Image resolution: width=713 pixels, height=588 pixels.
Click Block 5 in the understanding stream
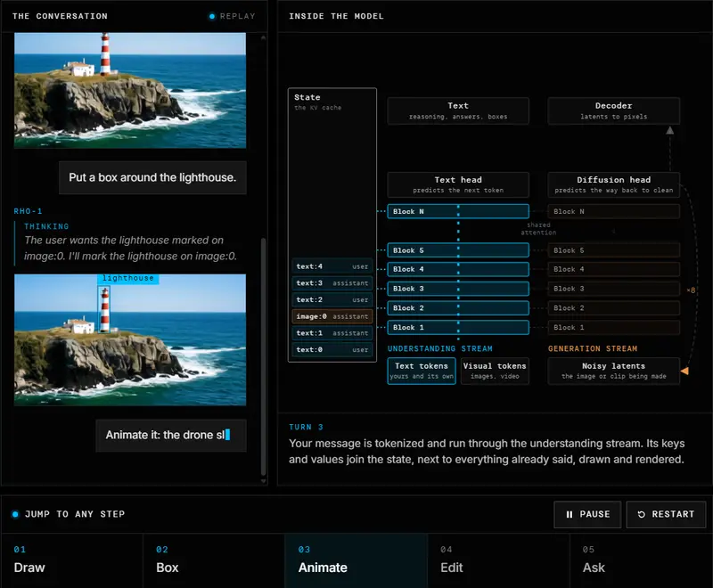point(458,250)
